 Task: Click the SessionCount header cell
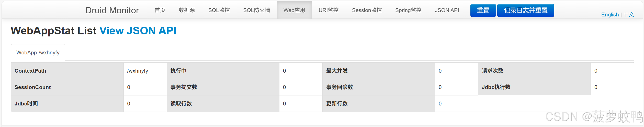click(67, 87)
